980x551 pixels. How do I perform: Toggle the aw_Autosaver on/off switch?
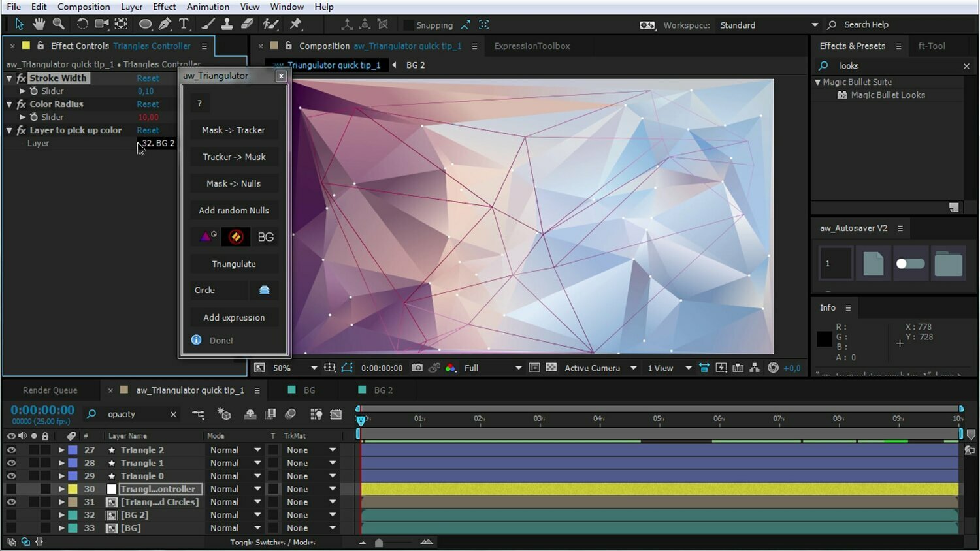coord(910,264)
